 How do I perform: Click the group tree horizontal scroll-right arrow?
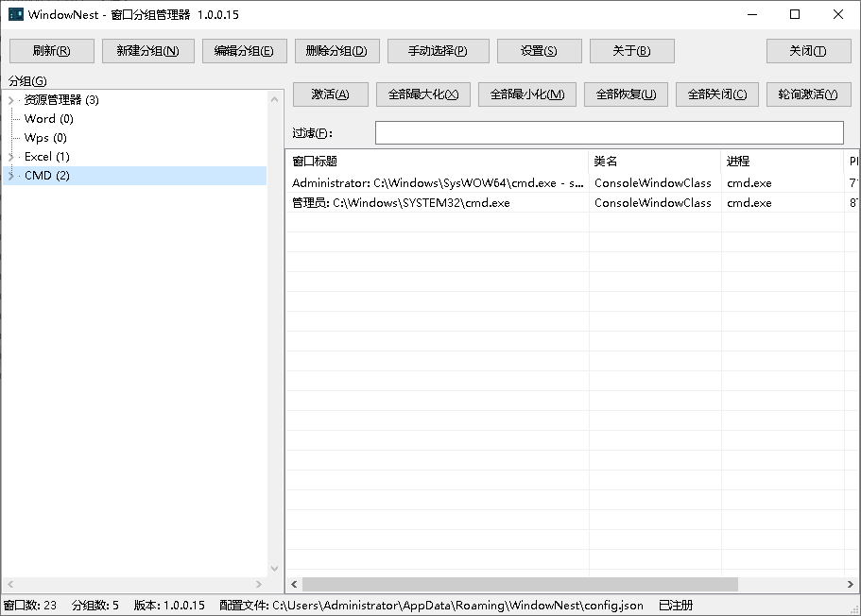259,584
